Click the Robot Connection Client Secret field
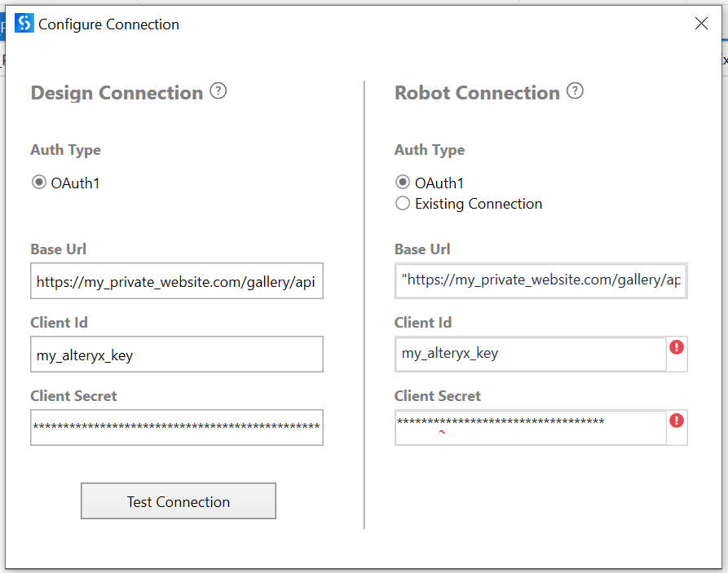728x573 pixels. coord(530,427)
